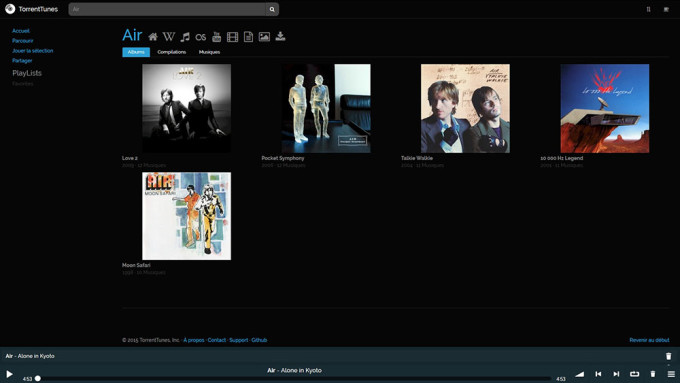Open the artist images picture icon

[x=264, y=37]
